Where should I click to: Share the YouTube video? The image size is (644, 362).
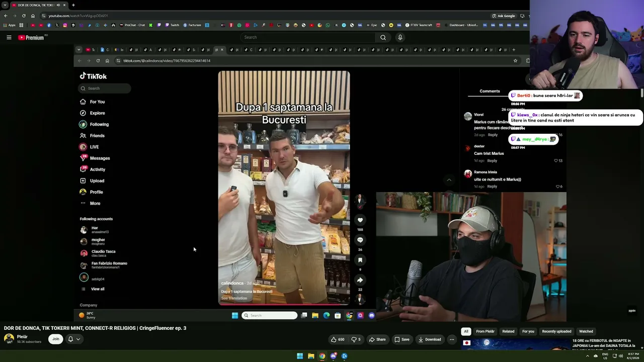tap(377, 339)
